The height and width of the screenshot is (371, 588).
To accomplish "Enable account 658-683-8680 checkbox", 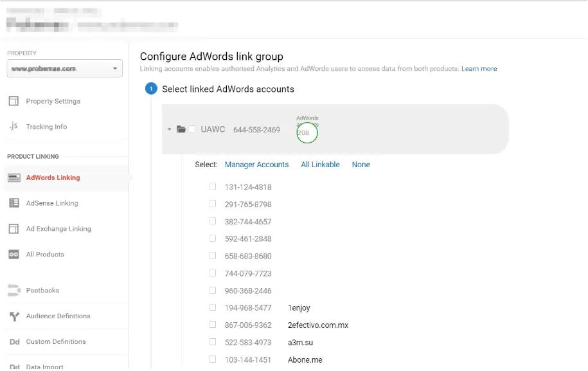I will pos(213,255).
